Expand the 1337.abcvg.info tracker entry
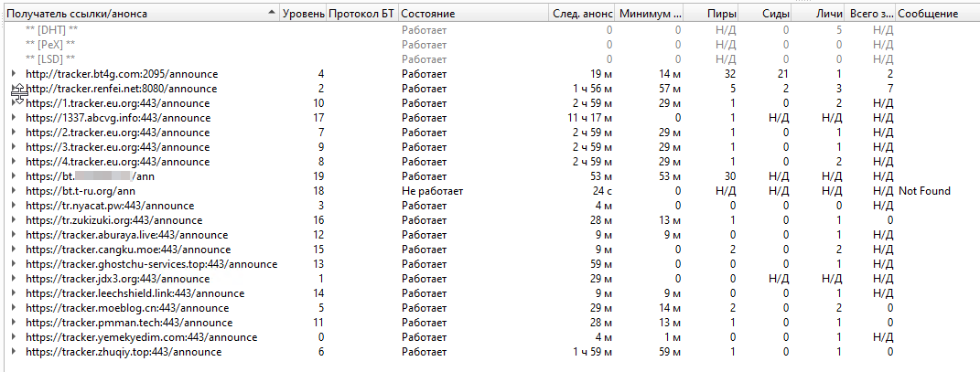Viewport: 980px width, 372px height. pyautogui.click(x=13, y=118)
